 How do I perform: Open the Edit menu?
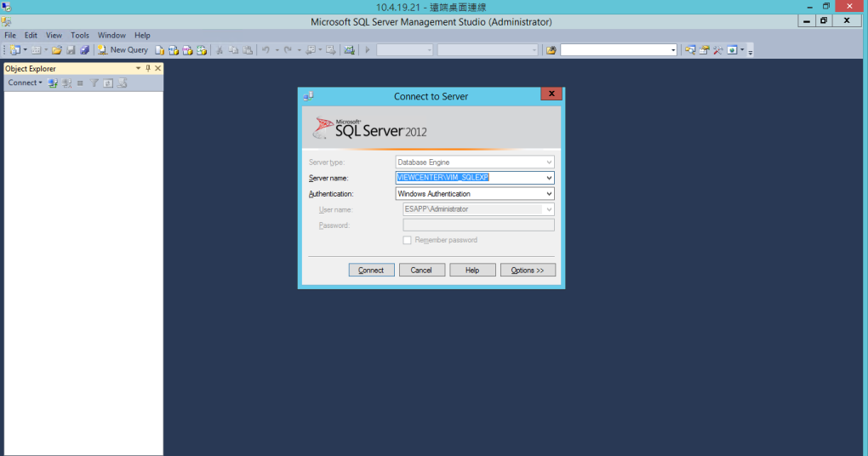tap(31, 35)
